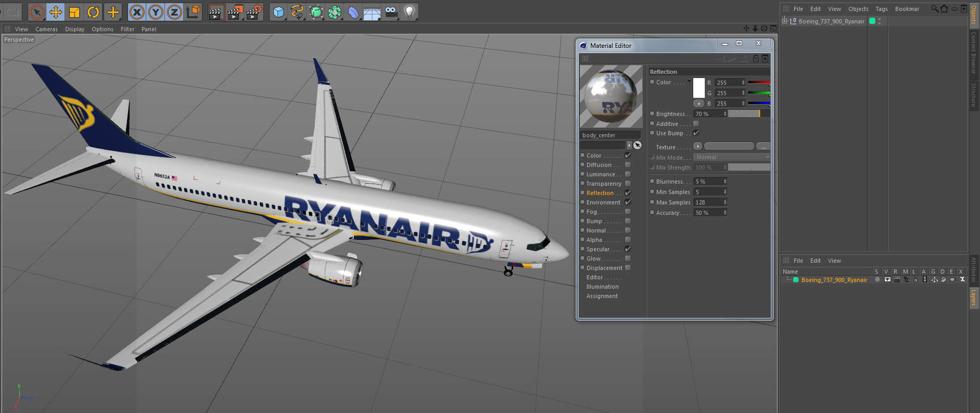Open the viewport Cameras menu
This screenshot has width=980, height=413.
point(46,29)
